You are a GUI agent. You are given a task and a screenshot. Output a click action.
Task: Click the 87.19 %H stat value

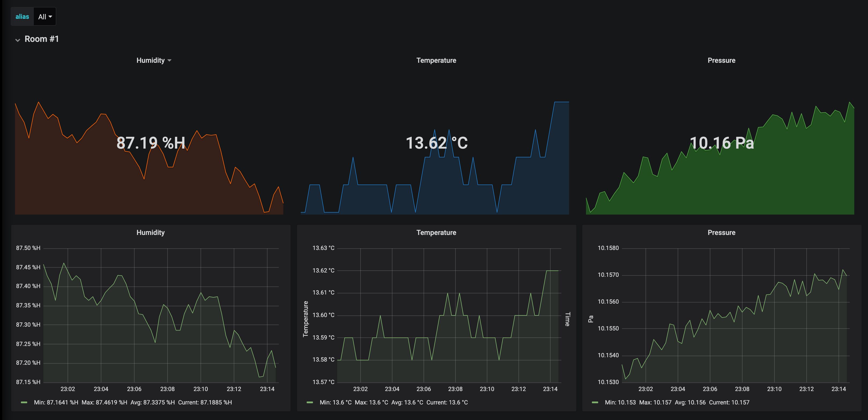point(151,143)
